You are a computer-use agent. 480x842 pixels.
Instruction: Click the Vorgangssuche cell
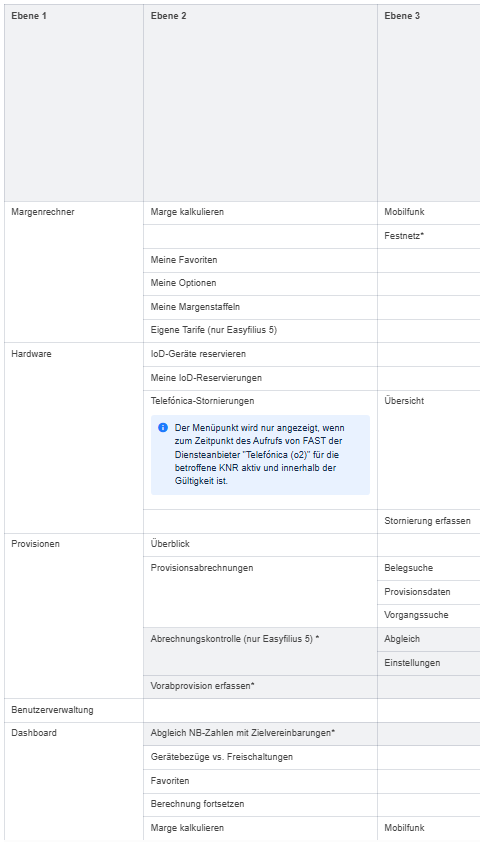pyautogui.click(x=428, y=615)
